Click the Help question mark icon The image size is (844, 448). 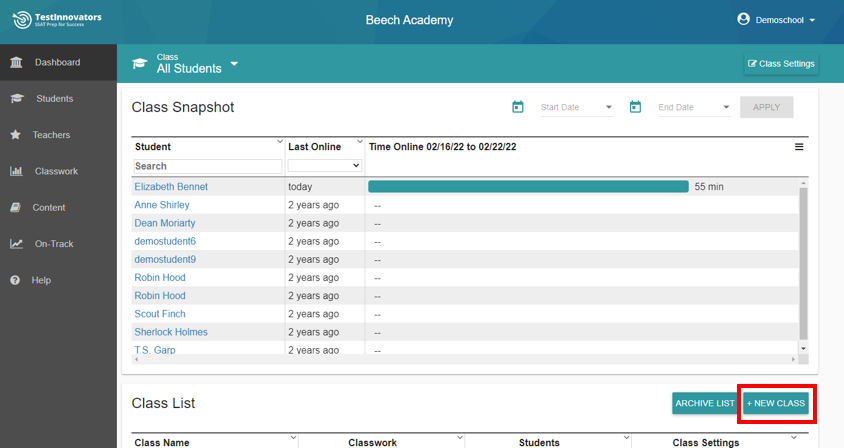(15, 280)
